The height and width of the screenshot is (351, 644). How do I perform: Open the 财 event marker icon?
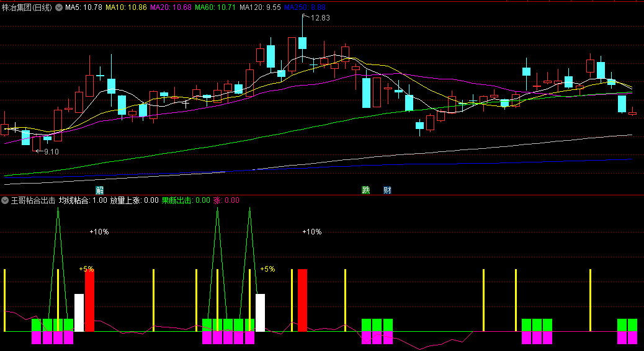coord(387,190)
